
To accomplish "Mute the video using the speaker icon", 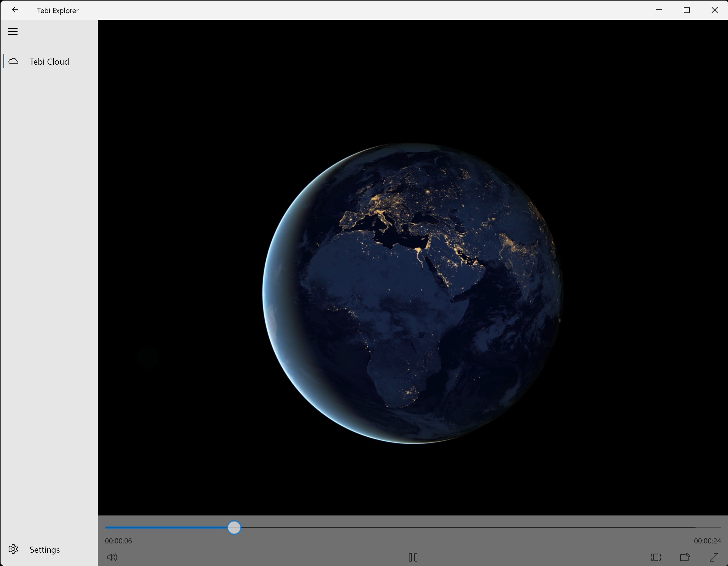I will tap(112, 557).
